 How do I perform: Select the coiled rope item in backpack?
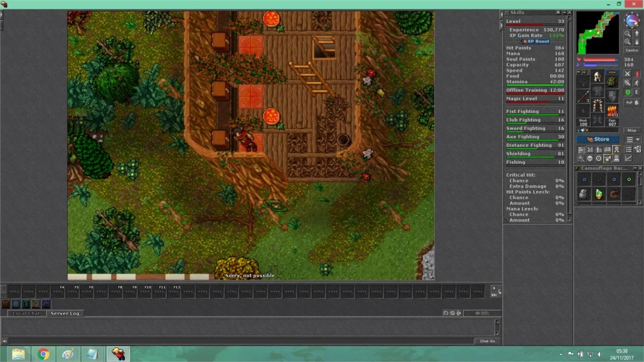click(614, 194)
